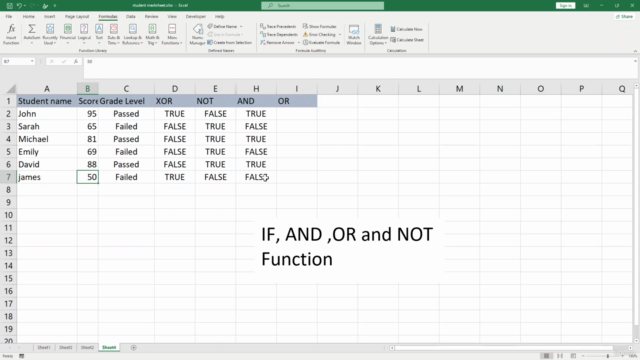Switch to Page Layout view
This screenshot has height=360, width=640.
(560, 356)
